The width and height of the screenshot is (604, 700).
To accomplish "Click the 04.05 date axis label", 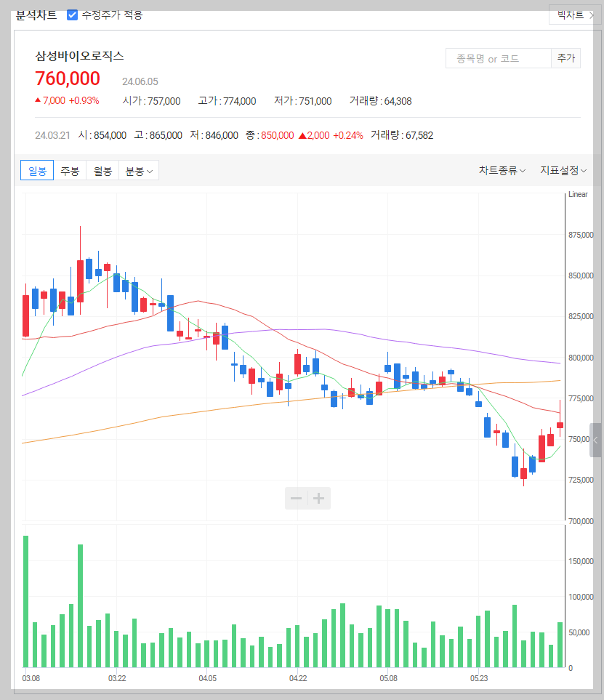I will click(208, 678).
